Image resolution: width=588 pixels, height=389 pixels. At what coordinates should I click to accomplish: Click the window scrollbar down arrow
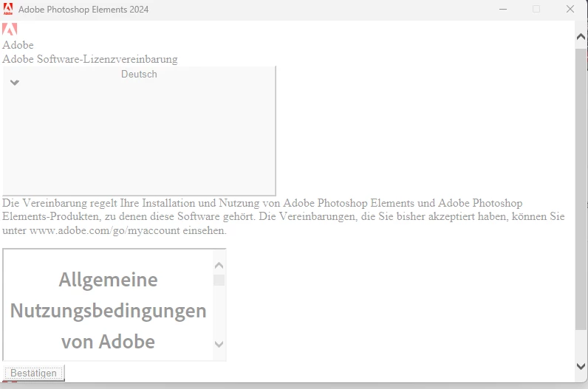tap(581, 366)
